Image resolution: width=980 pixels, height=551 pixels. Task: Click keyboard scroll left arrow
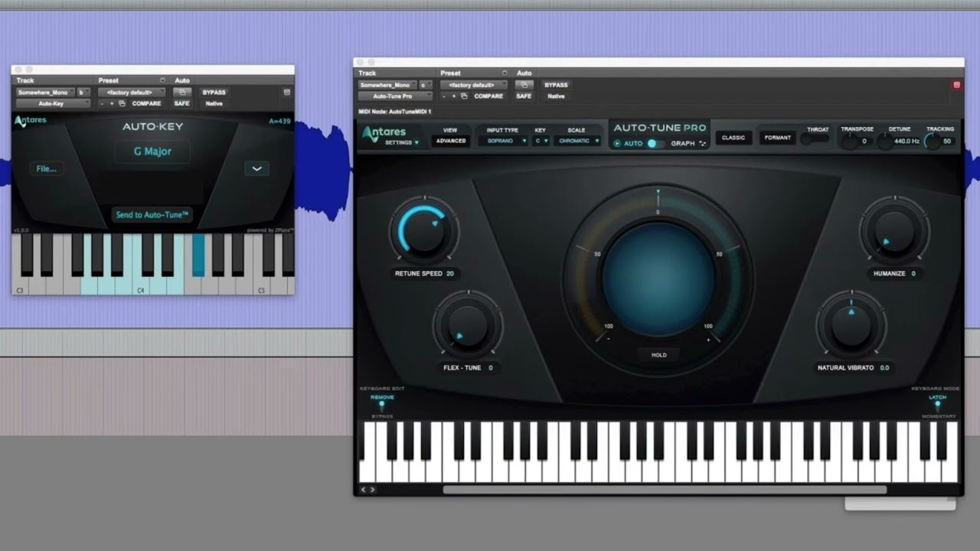(x=364, y=490)
